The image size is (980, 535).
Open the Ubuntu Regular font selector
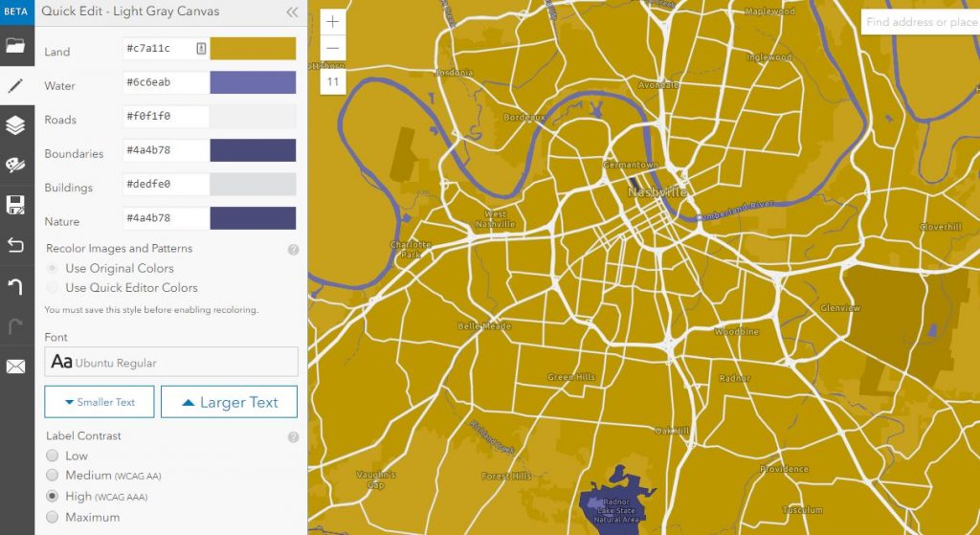coord(171,362)
